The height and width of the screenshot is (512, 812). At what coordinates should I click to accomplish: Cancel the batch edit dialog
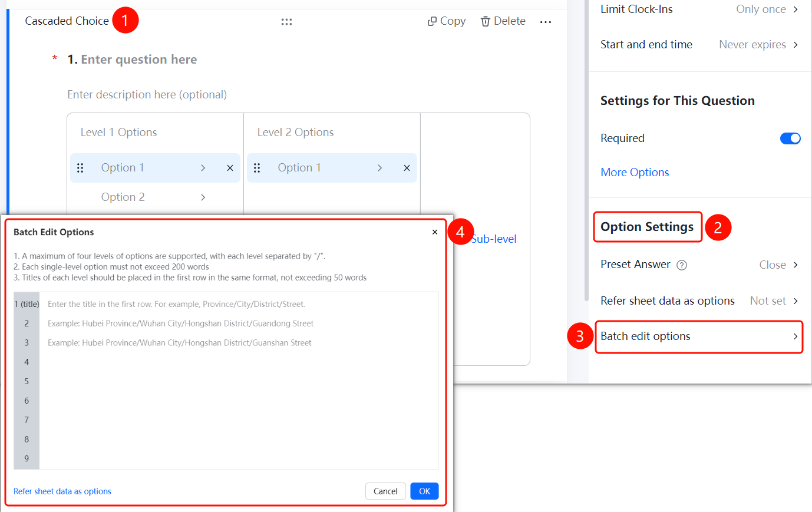pos(385,491)
